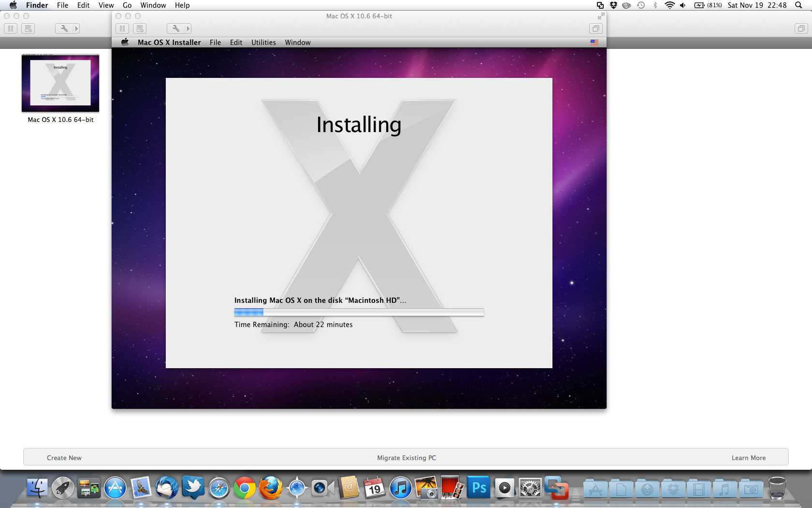The image size is (812, 508).
Task: Click the VMware Fusion menu bar icon
Action: coord(600,5)
